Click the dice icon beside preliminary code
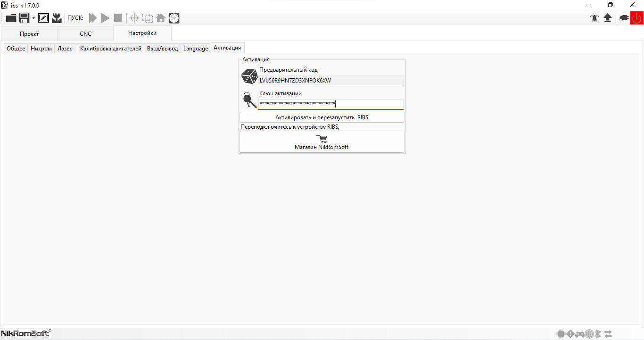644x340 pixels. [249, 76]
